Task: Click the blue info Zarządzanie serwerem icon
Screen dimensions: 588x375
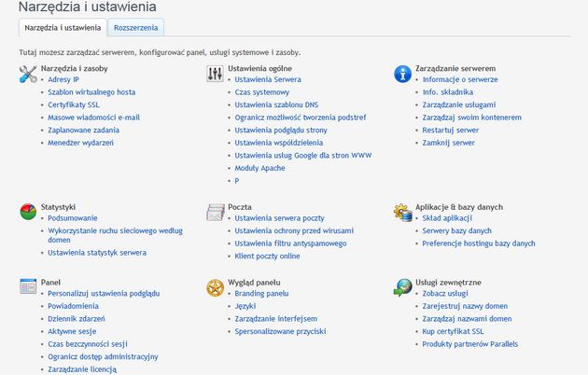Action: (403, 74)
